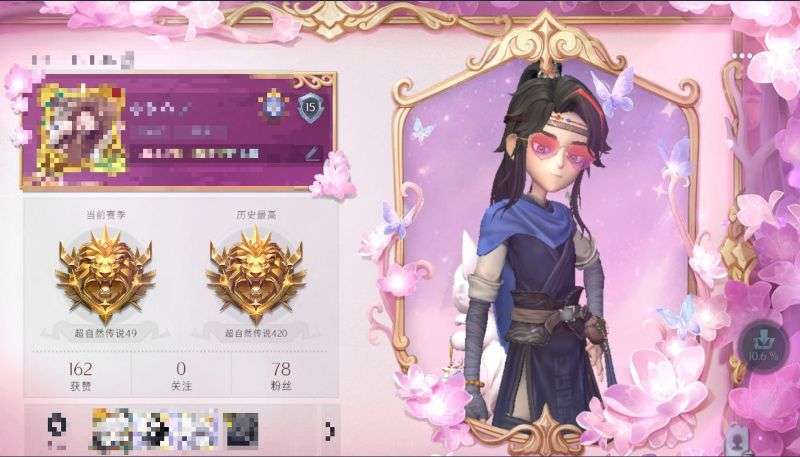Screen dimensions: 800x457
Task: Click the 超自然传说49 rank label
Action: 105,334
